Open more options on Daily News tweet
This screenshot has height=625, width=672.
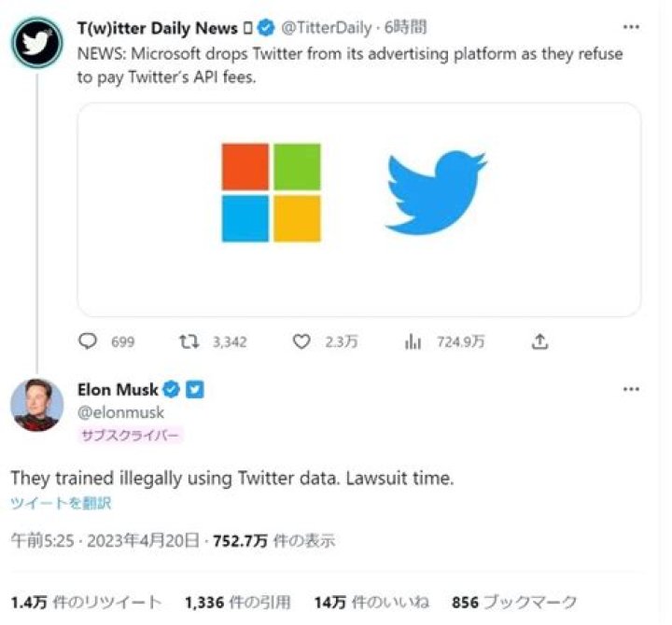[x=631, y=28]
